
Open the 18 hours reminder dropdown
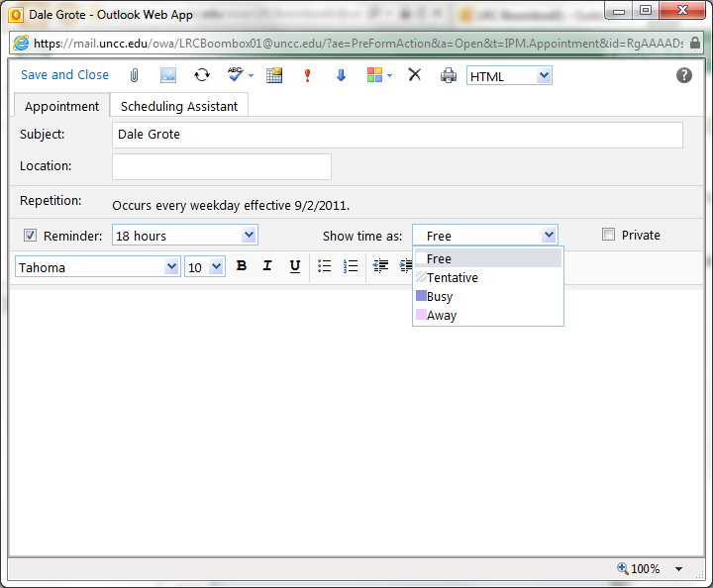(250, 236)
